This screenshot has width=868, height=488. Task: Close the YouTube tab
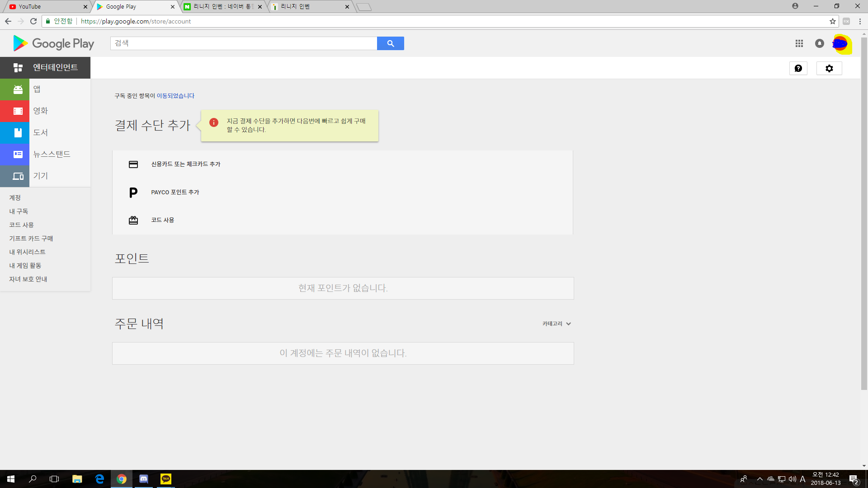pyautogui.click(x=85, y=7)
